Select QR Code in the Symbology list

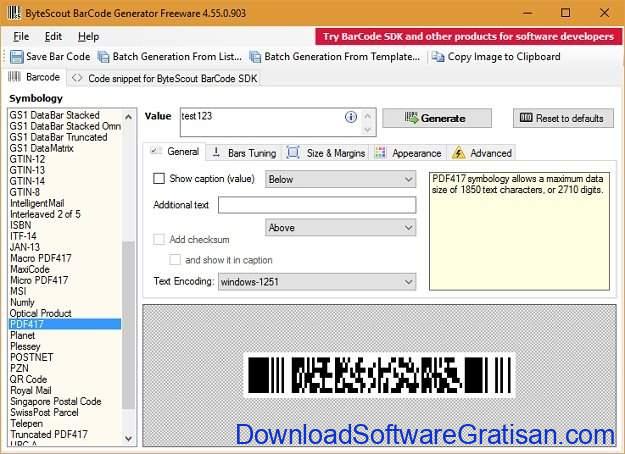pyautogui.click(x=28, y=379)
